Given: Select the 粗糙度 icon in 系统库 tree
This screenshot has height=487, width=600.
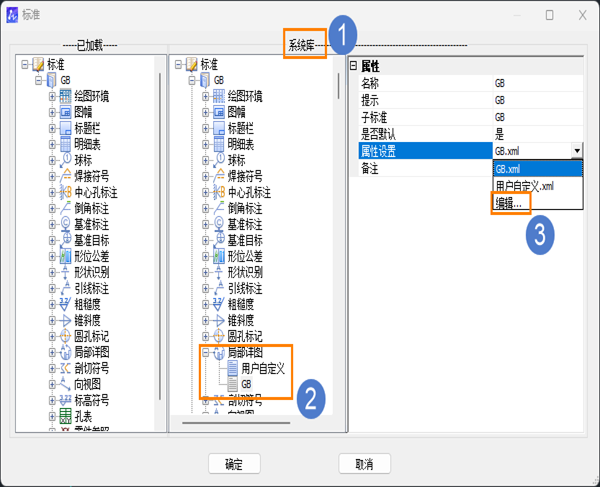Looking at the screenshot, I should pos(219,305).
